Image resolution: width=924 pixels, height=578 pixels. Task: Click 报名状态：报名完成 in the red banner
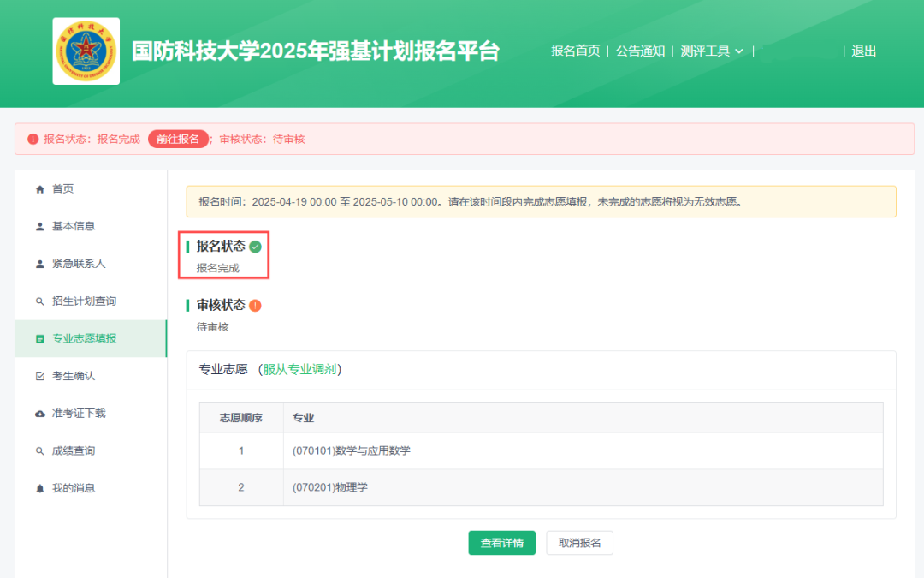click(x=92, y=140)
